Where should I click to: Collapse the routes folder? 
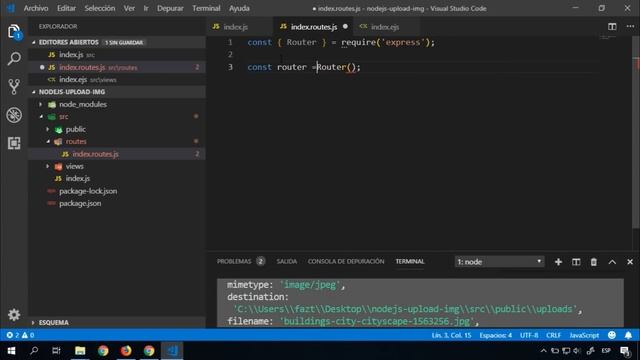coord(47,141)
